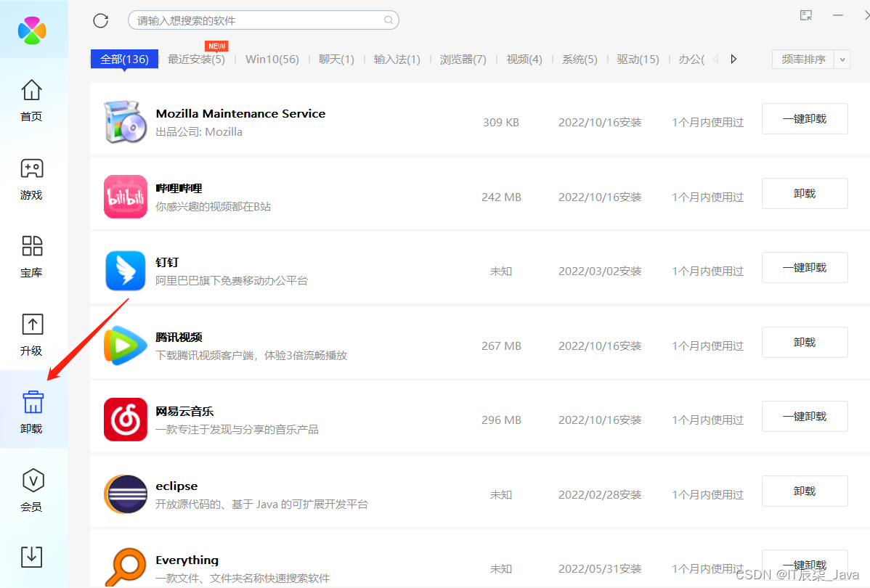Viewport: 870px width, 588px height.
Task: Click the 网易云音乐 app name
Action: 184,412
